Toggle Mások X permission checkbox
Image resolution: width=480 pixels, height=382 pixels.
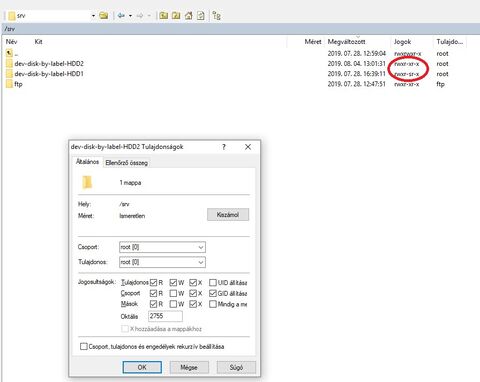point(193,304)
